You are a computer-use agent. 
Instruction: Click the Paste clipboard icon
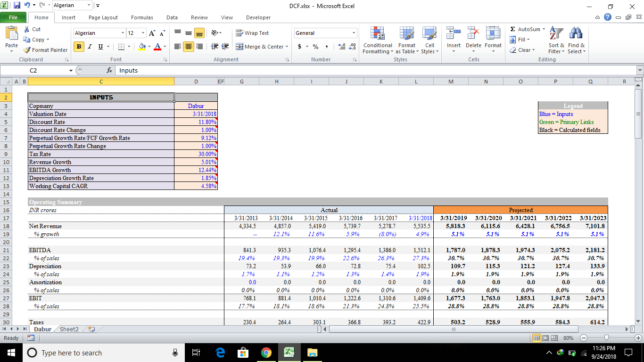point(11,33)
